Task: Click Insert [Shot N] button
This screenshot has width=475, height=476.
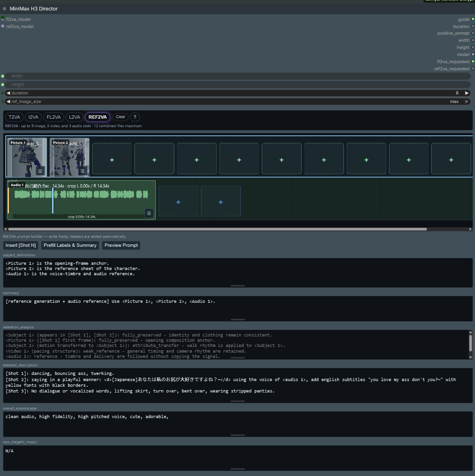Action: (x=21, y=245)
